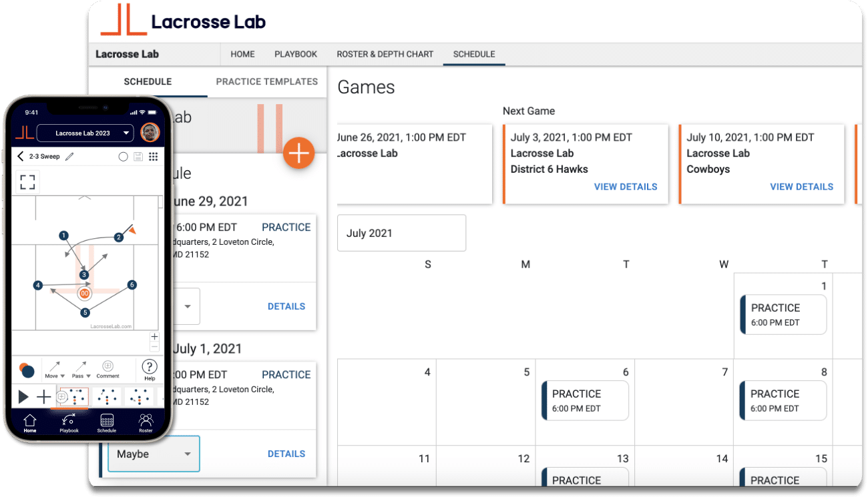This screenshot has height=501, width=868.
Task: Switch to the Practice Templates tab
Action: (266, 81)
